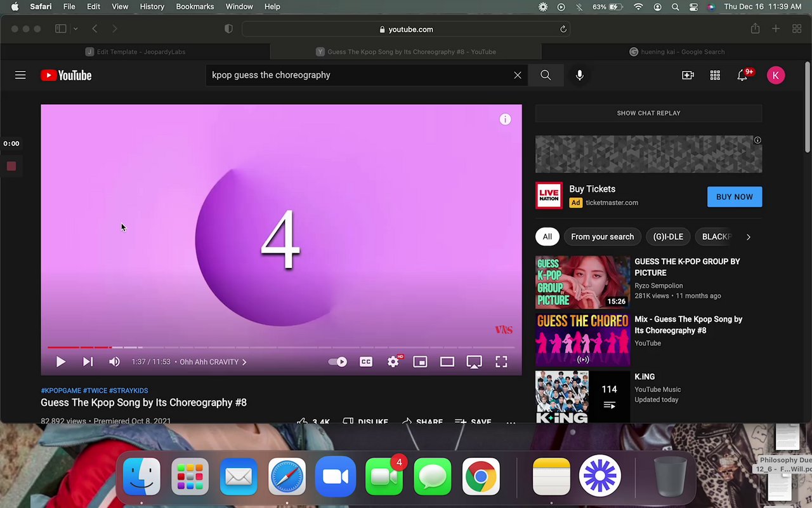
Task: Toggle theater mode
Action: tap(447, 361)
